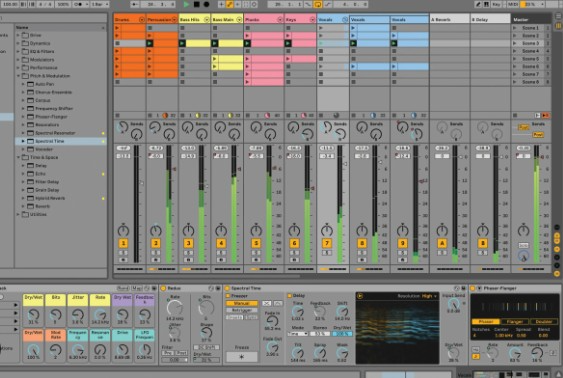The image size is (563, 378).
Task: Launch Scene 1 from the Master column
Action: point(515,28)
